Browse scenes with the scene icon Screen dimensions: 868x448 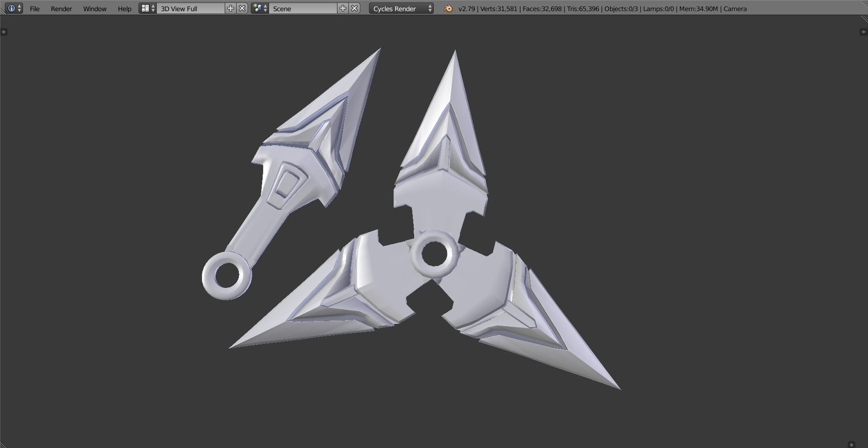pos(260,9)
